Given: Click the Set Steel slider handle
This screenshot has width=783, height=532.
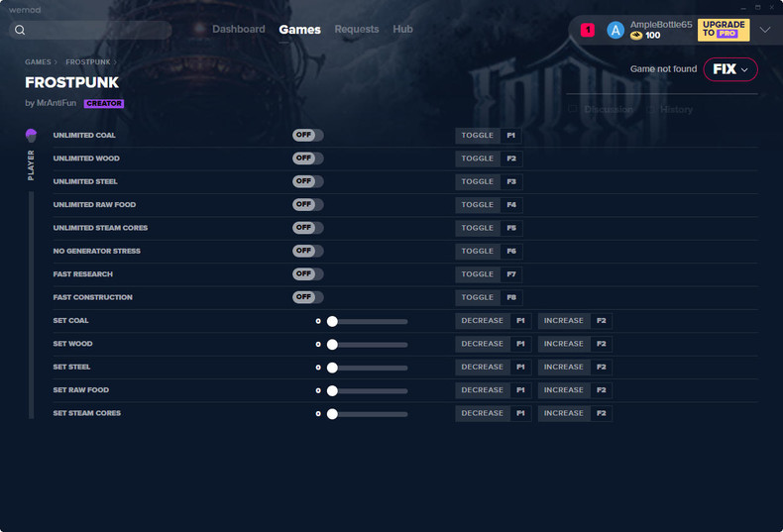Looking at the screenshot, I should click(x=332, y=368).
